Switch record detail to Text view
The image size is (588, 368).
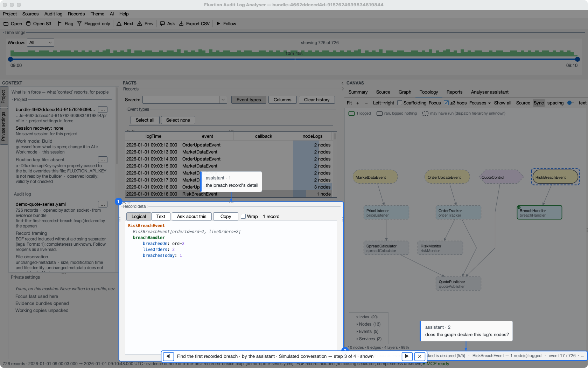pyautogui.click(x=161, y=216)
